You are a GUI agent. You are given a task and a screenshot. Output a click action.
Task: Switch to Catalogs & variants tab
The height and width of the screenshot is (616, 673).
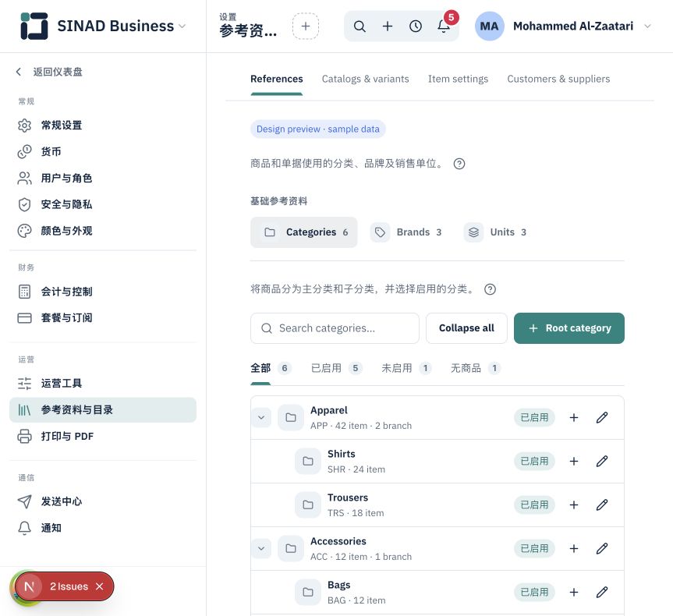[365, 79]
